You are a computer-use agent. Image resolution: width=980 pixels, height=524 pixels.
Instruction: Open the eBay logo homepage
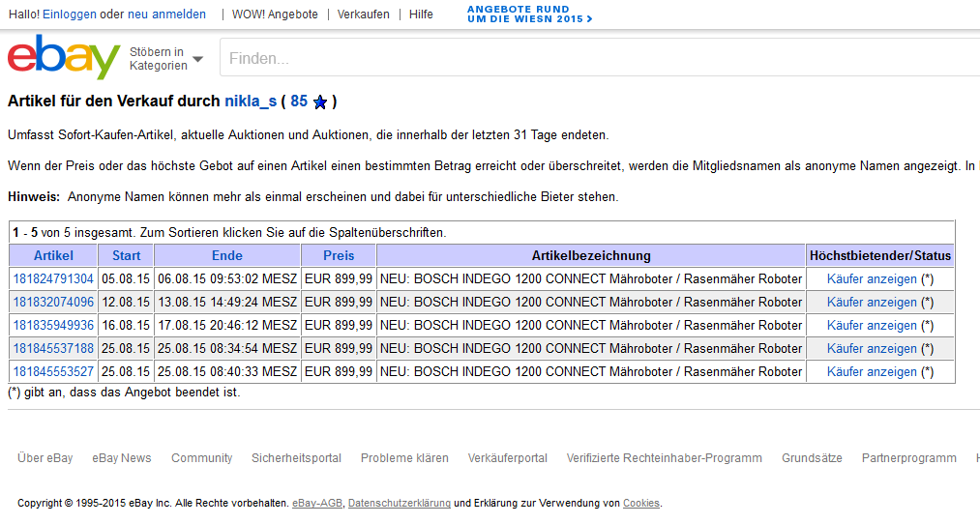[x=64, y=57]
